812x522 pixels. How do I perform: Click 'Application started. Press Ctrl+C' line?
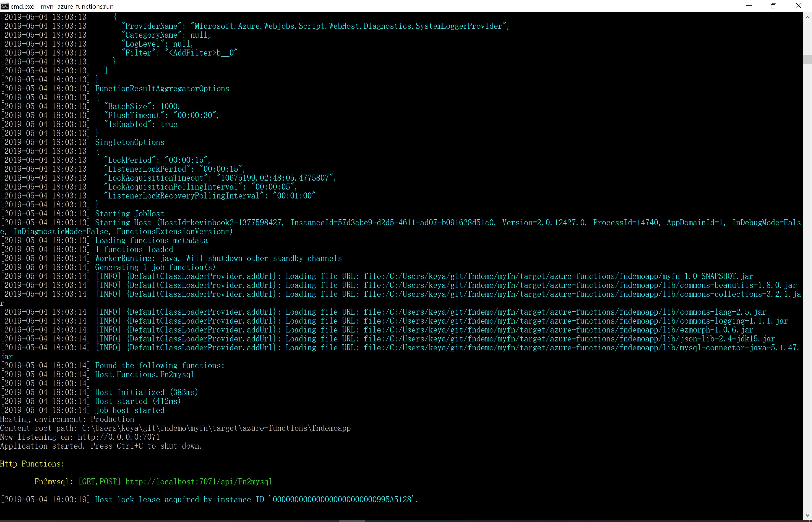coord(101,446)
